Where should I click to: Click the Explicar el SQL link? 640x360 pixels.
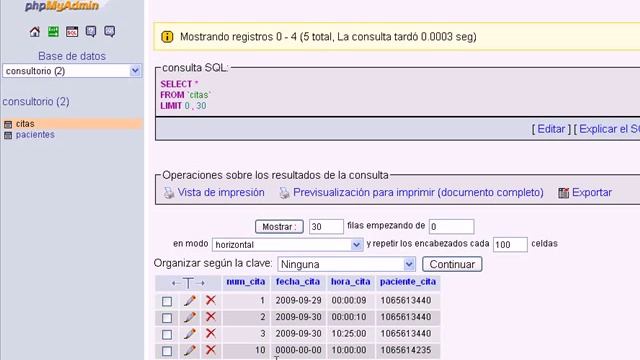coord(609,129)
